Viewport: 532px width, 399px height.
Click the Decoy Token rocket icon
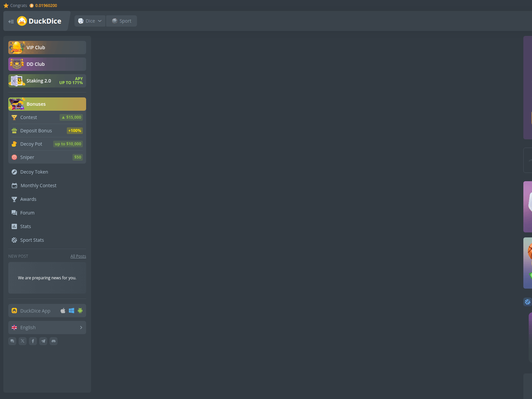pos(14,172)
